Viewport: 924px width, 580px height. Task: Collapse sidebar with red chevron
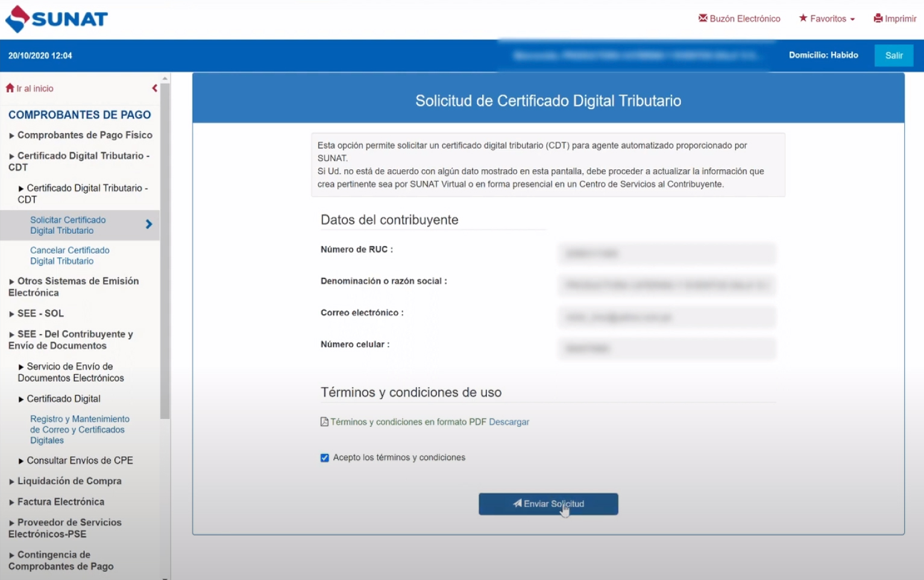click(155, 88)
